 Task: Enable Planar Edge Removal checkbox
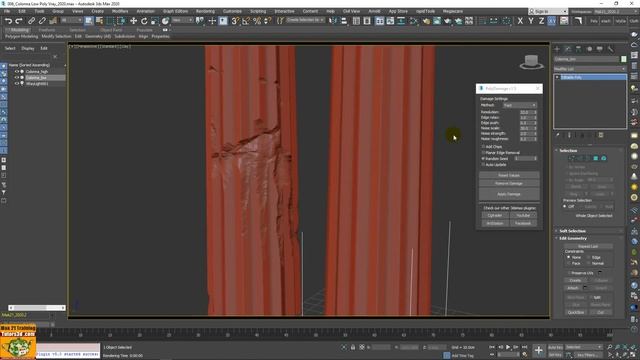click(x=483, y=153)
